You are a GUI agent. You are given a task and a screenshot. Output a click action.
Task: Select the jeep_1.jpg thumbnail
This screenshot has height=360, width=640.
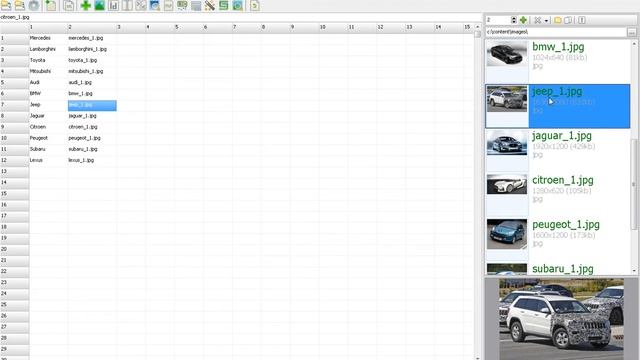click(507, 99)
